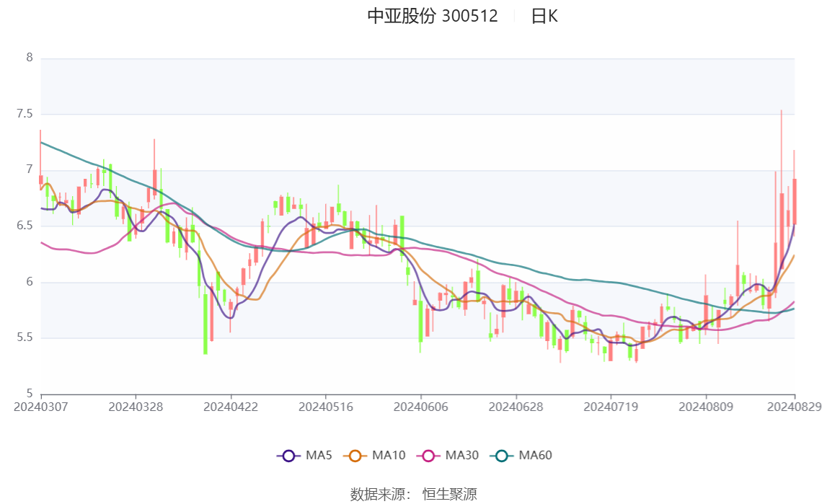Viewport: 827px width, 504px height.
Task: Click the 日K label
Action: click(544, 17)
